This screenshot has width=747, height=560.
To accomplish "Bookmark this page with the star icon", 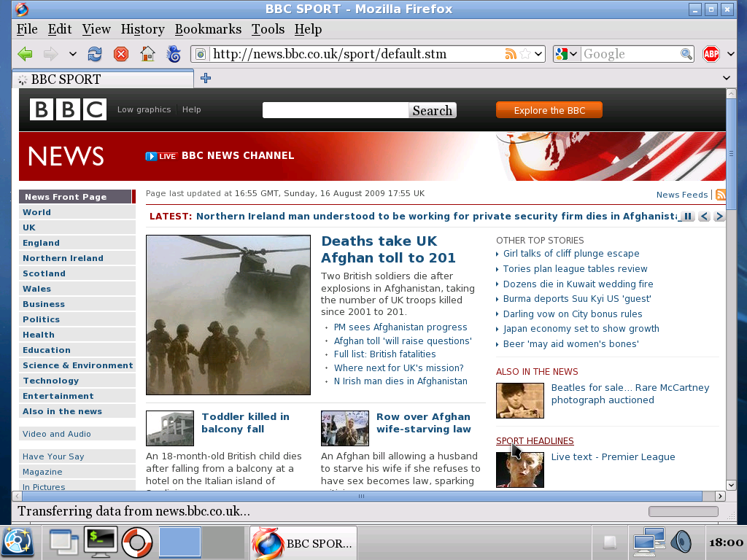I will click(525, 54).
